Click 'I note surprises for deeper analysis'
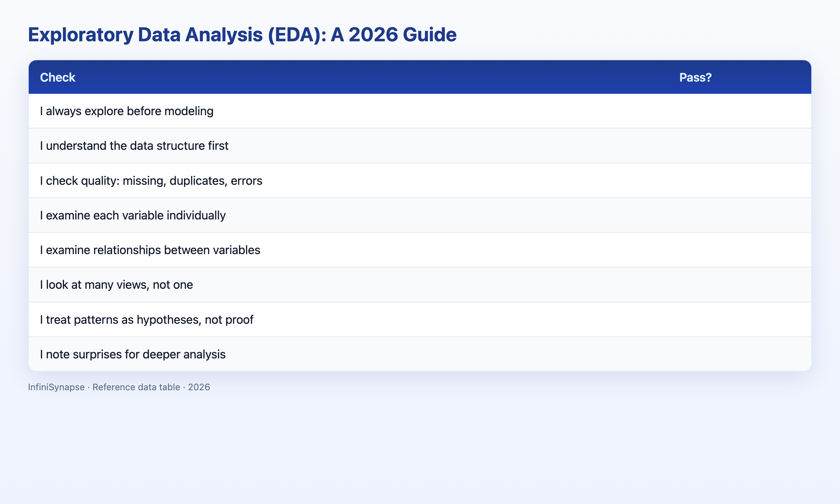840x504 pixels. [x=133, y=354]
